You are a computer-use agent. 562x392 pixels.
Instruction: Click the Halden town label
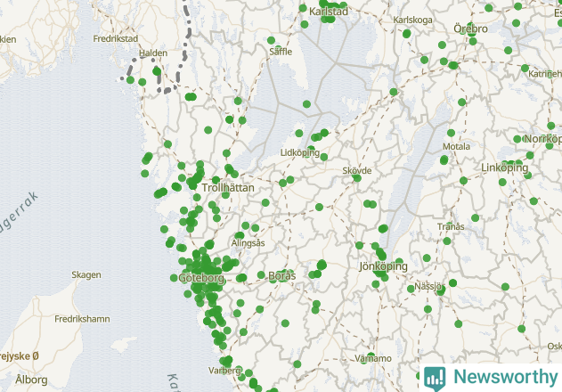tap(153, 53)
